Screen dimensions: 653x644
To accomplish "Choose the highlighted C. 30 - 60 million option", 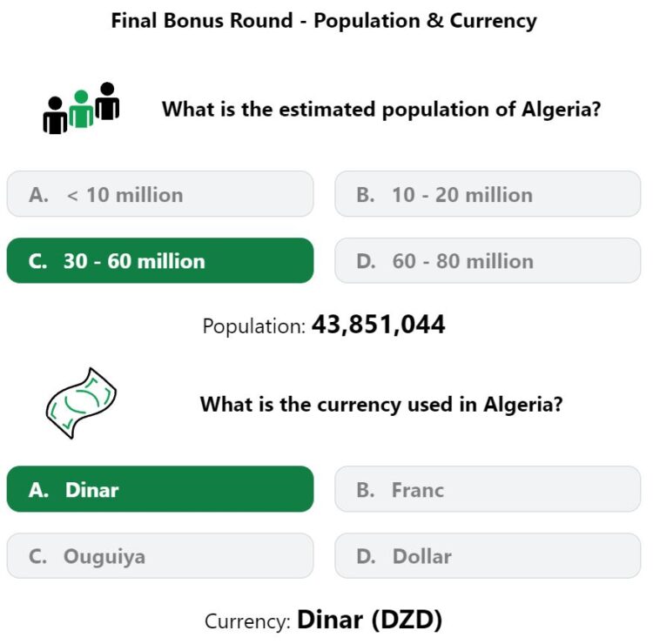I will 160,260.
